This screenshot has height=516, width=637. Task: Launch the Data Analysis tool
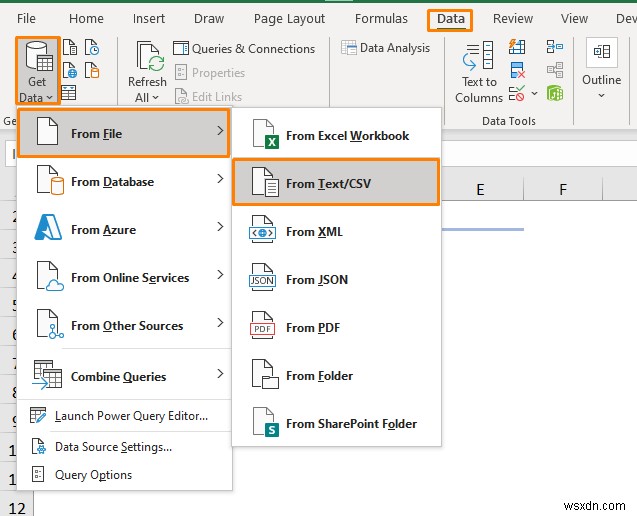tap(386, 48)
